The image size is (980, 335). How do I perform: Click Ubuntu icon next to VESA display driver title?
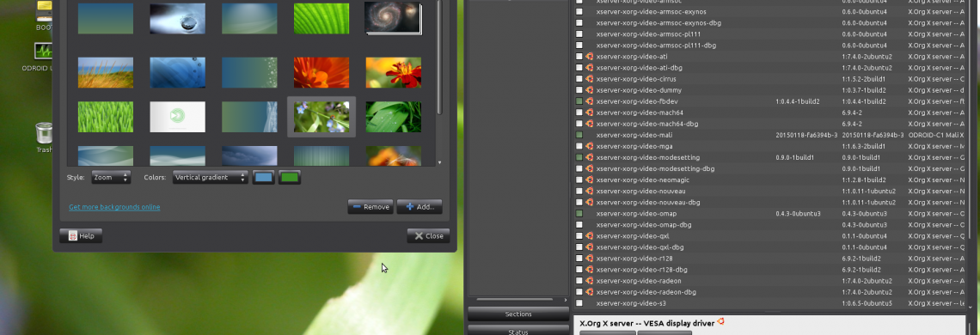pyautogui.click(x=720, y=322)
